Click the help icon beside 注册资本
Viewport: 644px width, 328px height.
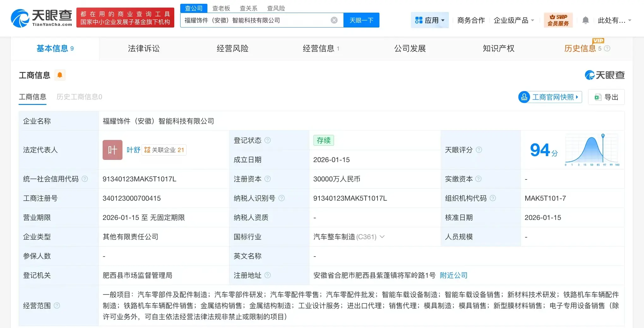268,179
